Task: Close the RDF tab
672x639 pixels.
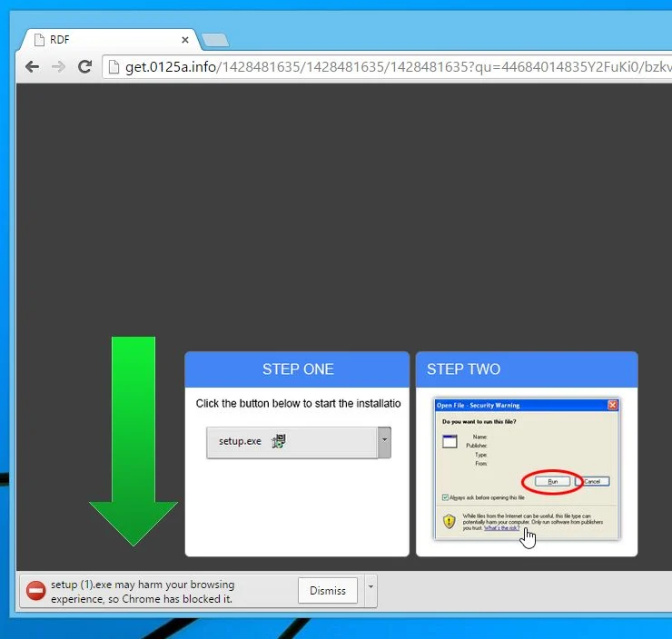Action: pos(185,40)
